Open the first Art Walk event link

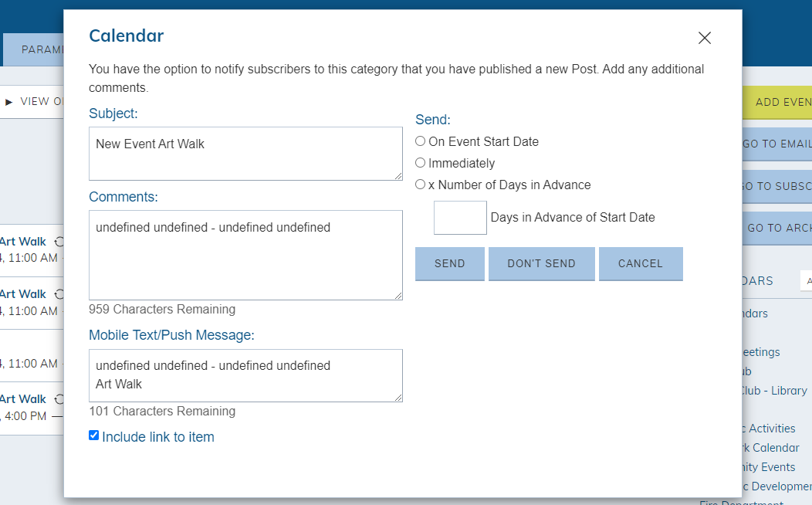click(23, 242)
